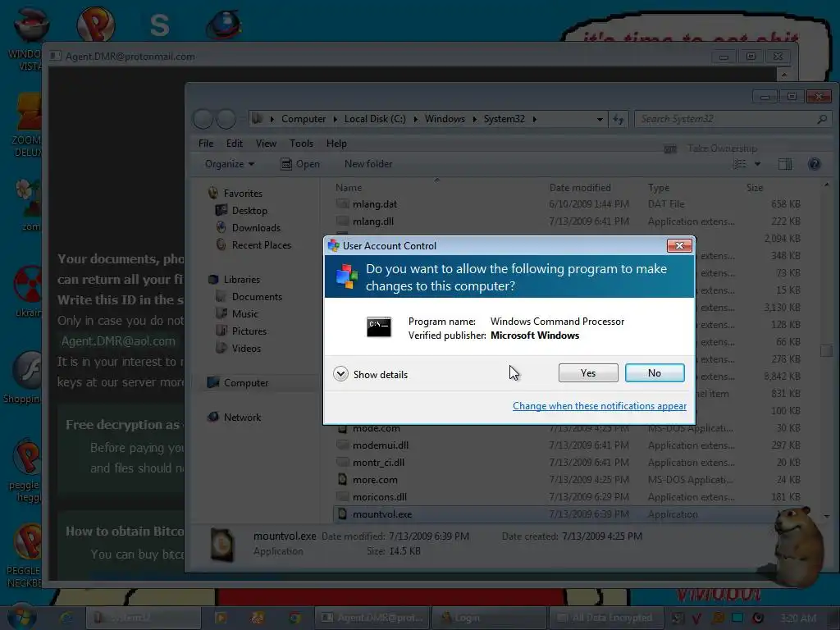Select the more.com file
Screen dimensions: 840x630
pos(375,479)
